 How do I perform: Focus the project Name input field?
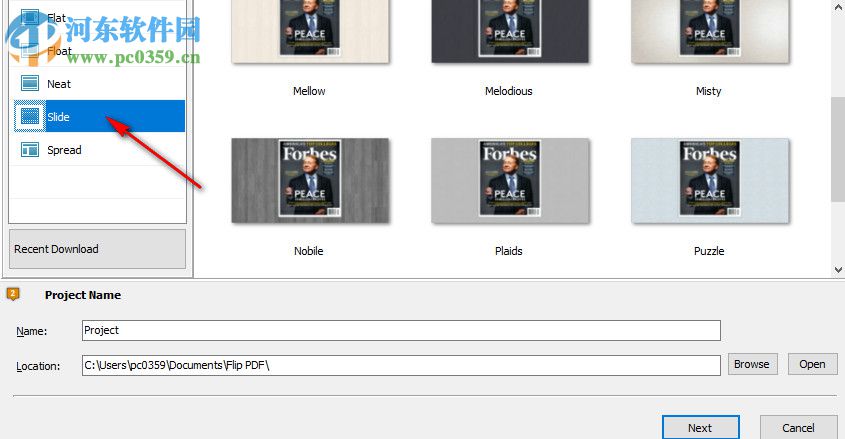[x=401, y=330]
